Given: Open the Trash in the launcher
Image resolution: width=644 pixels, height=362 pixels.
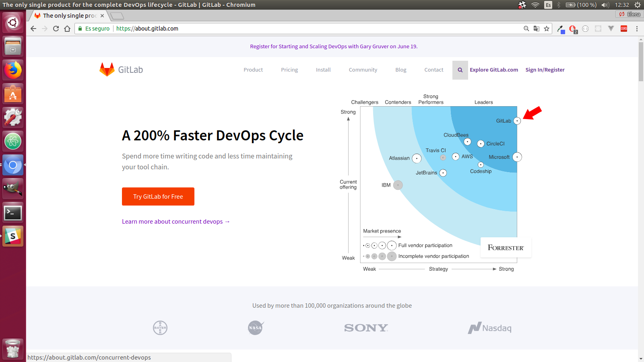Looking at the screenshot, I should pos(13,349).
